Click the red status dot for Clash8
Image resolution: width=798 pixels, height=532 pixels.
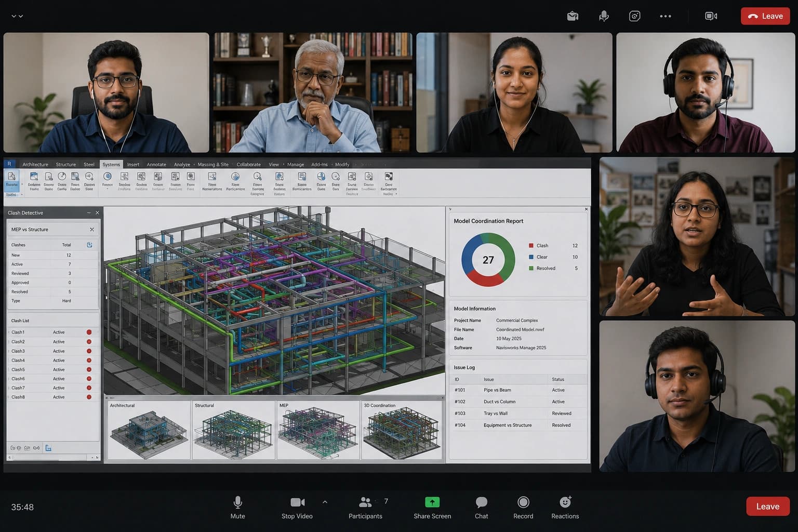89,397
